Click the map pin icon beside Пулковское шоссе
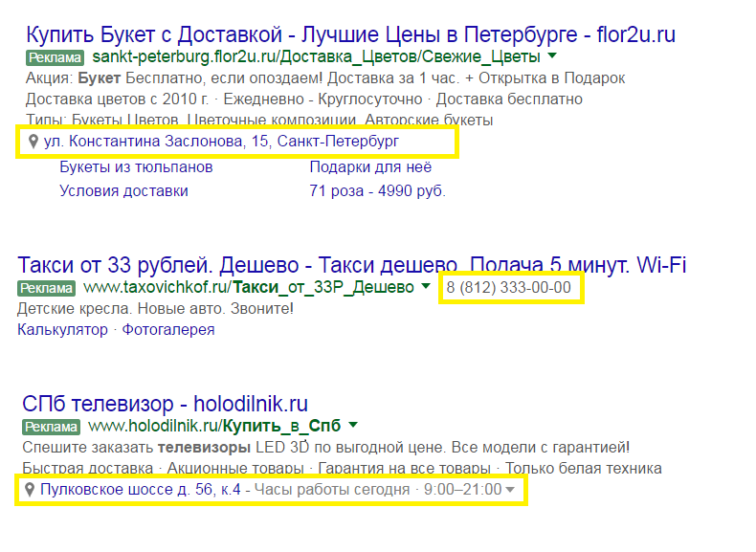The width and height of the screenshot is (756, 552). click(x=31, y=490)
